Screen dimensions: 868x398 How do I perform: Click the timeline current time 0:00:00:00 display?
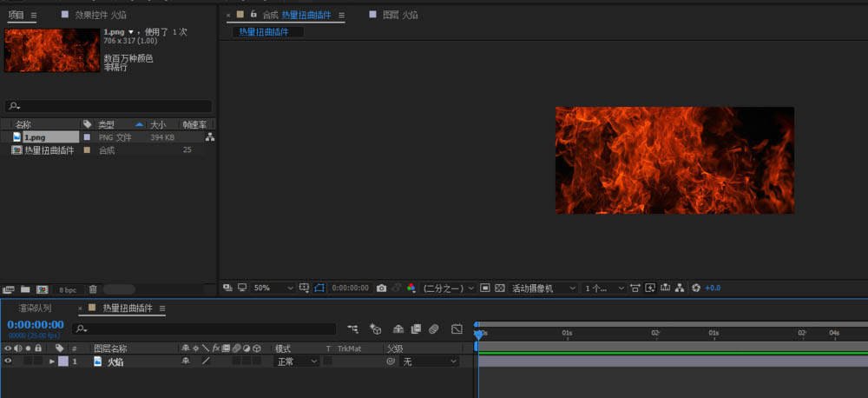click(36, 325)
